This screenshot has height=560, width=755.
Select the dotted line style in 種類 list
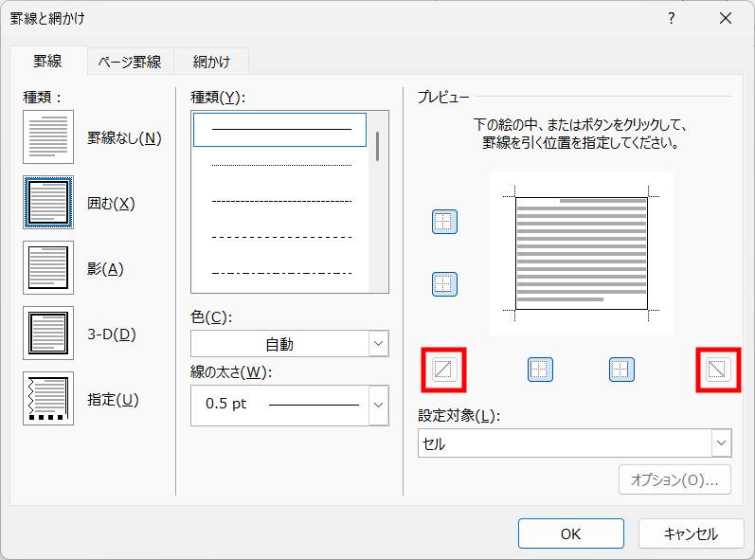tap(280, 165)
